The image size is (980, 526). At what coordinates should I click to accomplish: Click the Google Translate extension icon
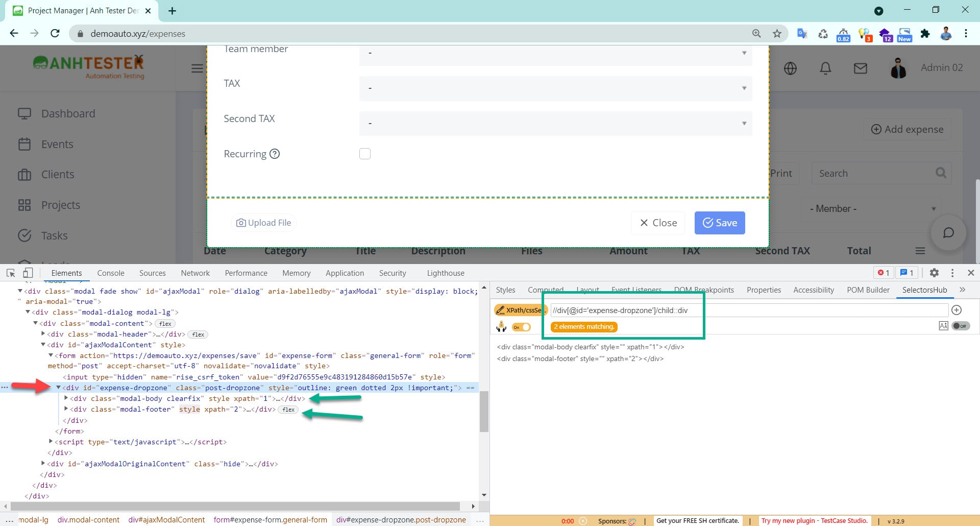coord(802,34)
